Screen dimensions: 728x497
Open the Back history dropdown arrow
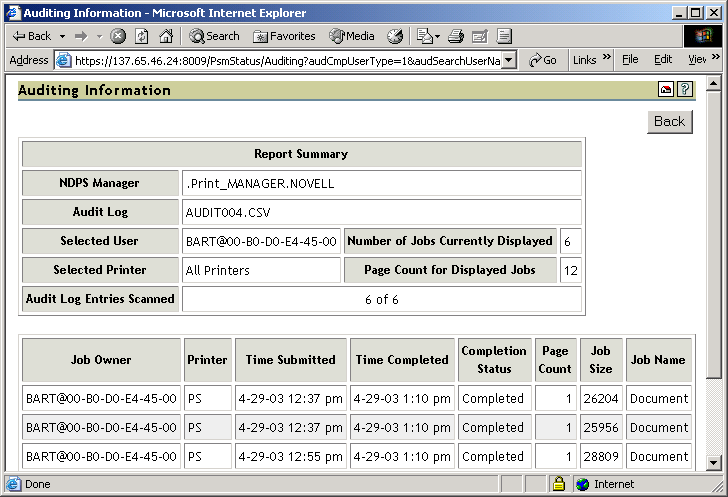click(62, 36)
